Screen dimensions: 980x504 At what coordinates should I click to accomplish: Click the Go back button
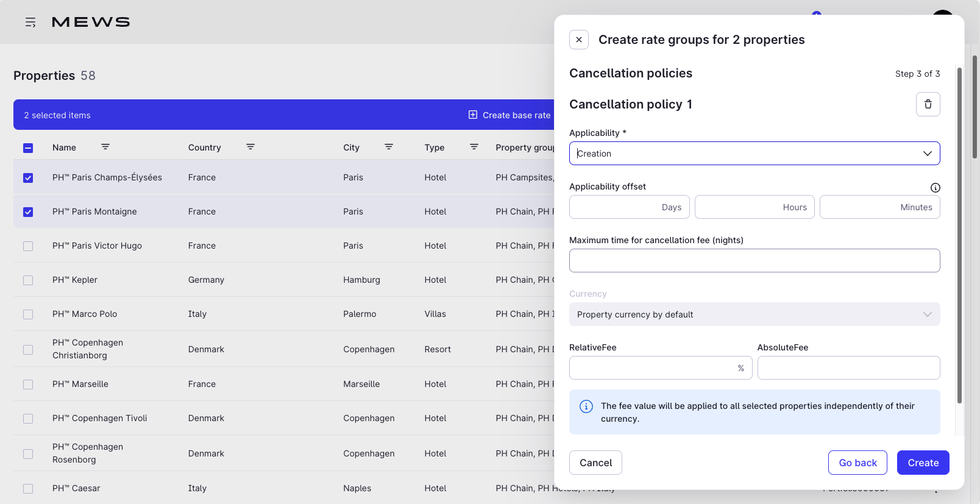coord(858,463)
